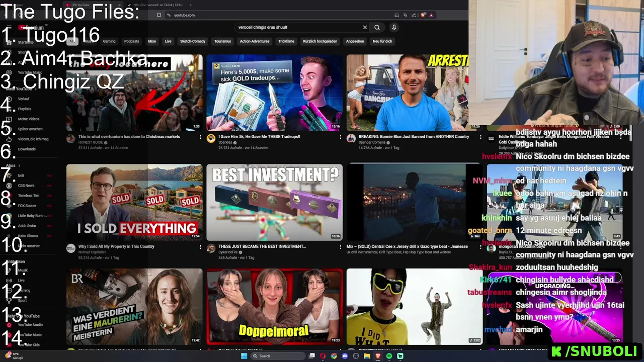Screen dimensions: 644x362
Task: Select the Tourismus filter chip
Action: 222,41
